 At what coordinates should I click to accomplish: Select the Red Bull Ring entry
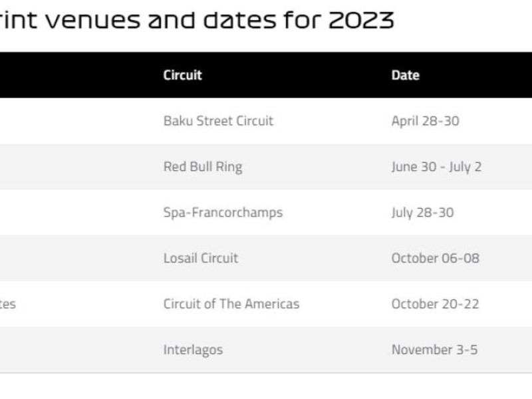coord(202,166)
